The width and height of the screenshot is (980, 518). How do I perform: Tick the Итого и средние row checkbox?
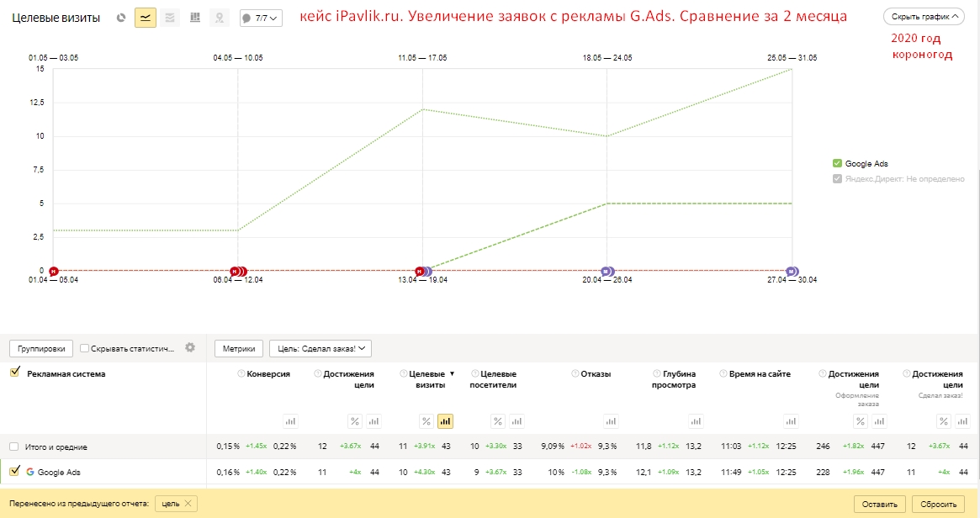pyautogui.click(x=13, y=447)
